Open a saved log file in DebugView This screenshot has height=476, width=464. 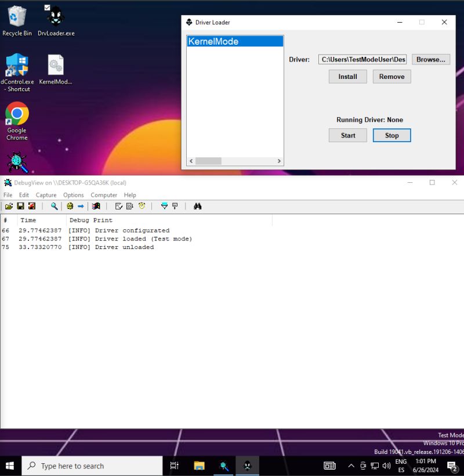[x=9, y=206]
